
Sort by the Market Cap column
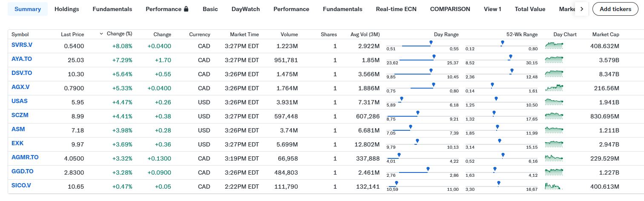coord(605,34)
